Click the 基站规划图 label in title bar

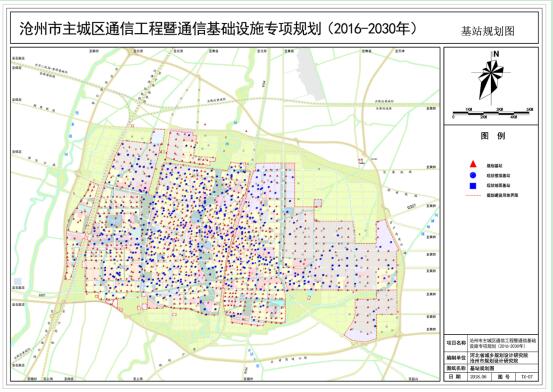(487, 31)
